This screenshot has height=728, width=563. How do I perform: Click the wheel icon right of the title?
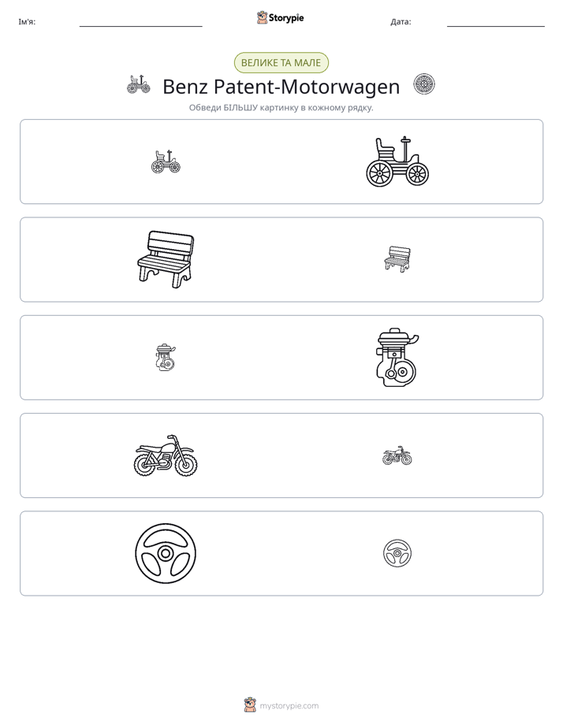click(424, 84)
